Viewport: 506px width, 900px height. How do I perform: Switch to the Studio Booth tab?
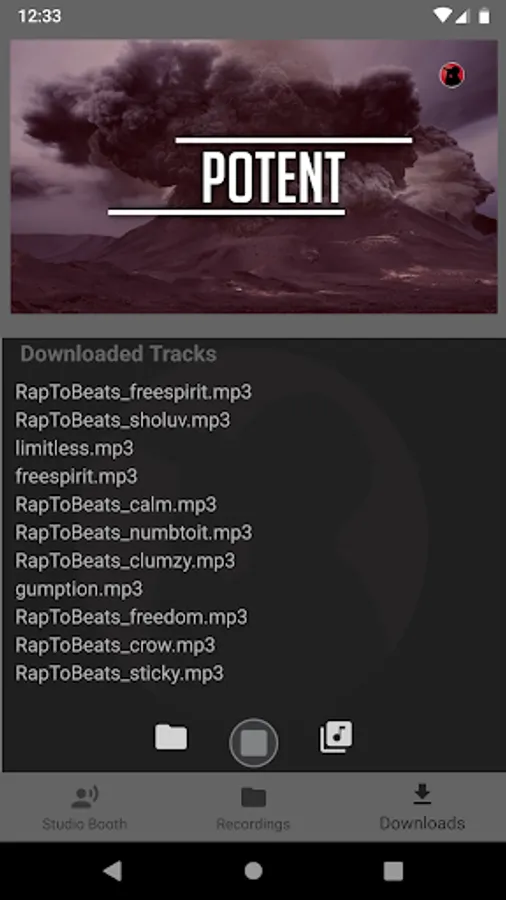(x=84, y=808)
